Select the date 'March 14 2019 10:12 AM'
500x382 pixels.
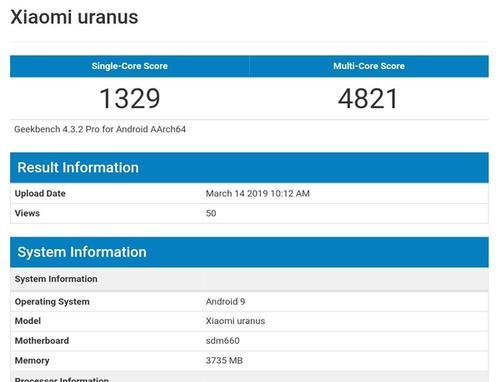coord(258,194)
